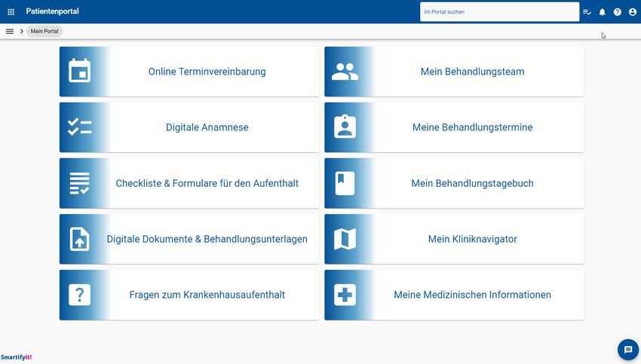The width and height of the screenshot is (641, 364).
Task: Click the calendar icon for Terminvereinbarung
Action: pos(79,72)
